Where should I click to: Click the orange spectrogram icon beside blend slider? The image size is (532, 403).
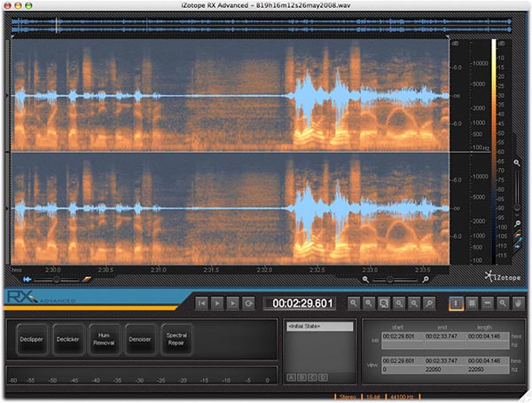tap(87, 279)
